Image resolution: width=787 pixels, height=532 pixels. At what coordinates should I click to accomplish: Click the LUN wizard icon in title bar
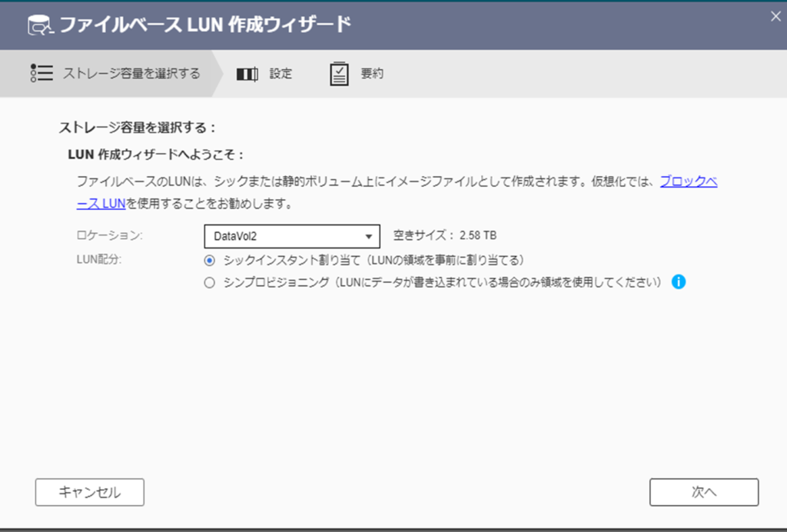coord(38,25)
